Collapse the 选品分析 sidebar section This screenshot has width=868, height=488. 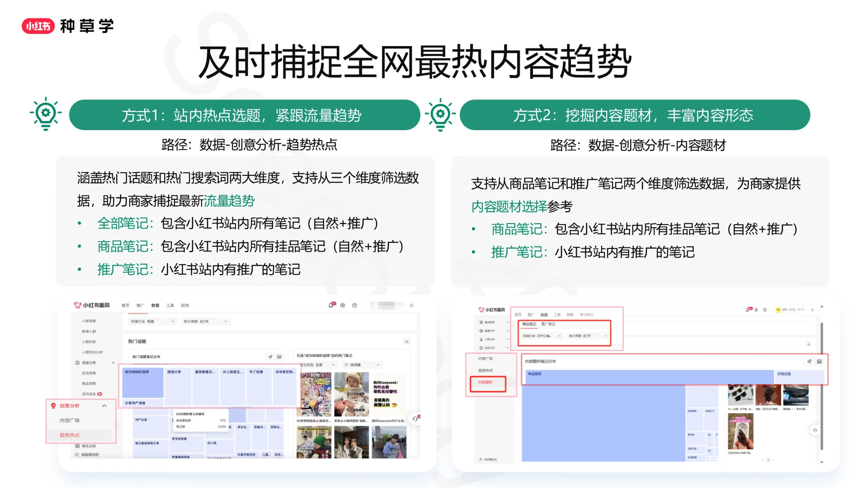coord(113,362)
